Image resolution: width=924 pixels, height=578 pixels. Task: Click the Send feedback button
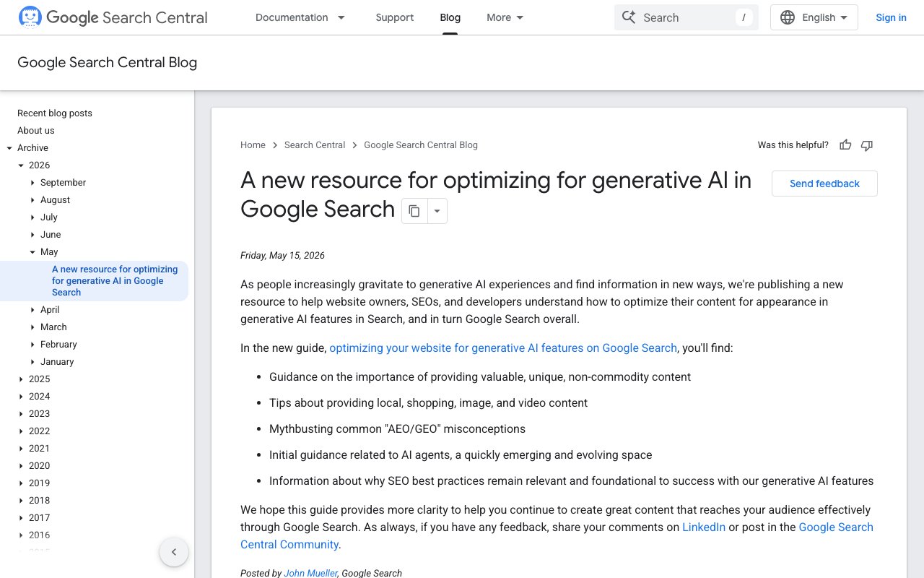tap(824, 184)
